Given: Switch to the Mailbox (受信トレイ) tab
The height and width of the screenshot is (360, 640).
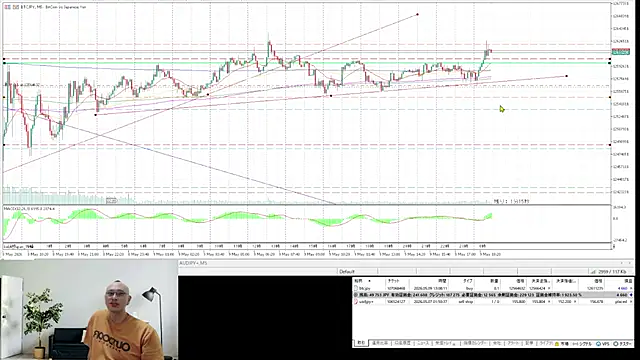Looking at the screenshot, I should point(445,344).
